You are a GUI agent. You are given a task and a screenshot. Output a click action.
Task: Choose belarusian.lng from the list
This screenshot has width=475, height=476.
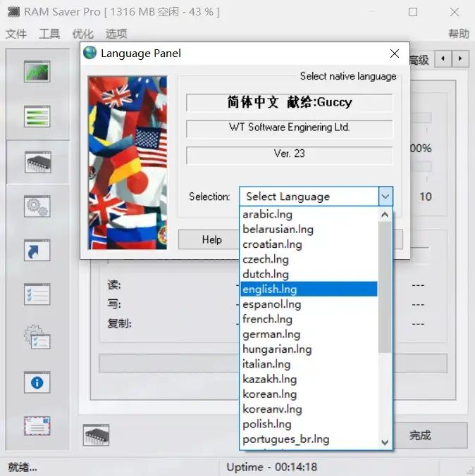point(309,229)
